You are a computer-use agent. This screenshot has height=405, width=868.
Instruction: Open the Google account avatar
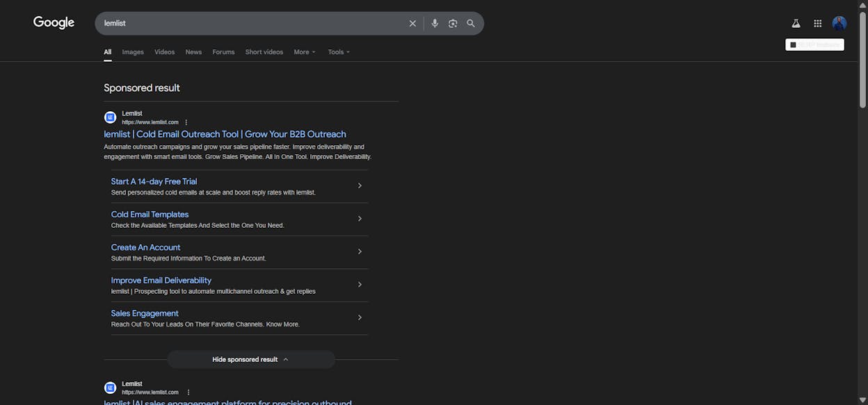click(x=839, y=24)
